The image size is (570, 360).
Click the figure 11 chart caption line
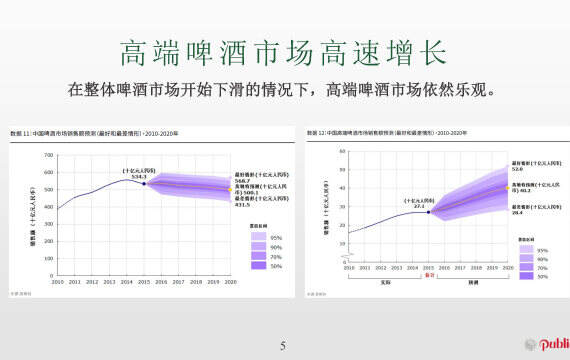pyautogui.click(x=95, y=133)
